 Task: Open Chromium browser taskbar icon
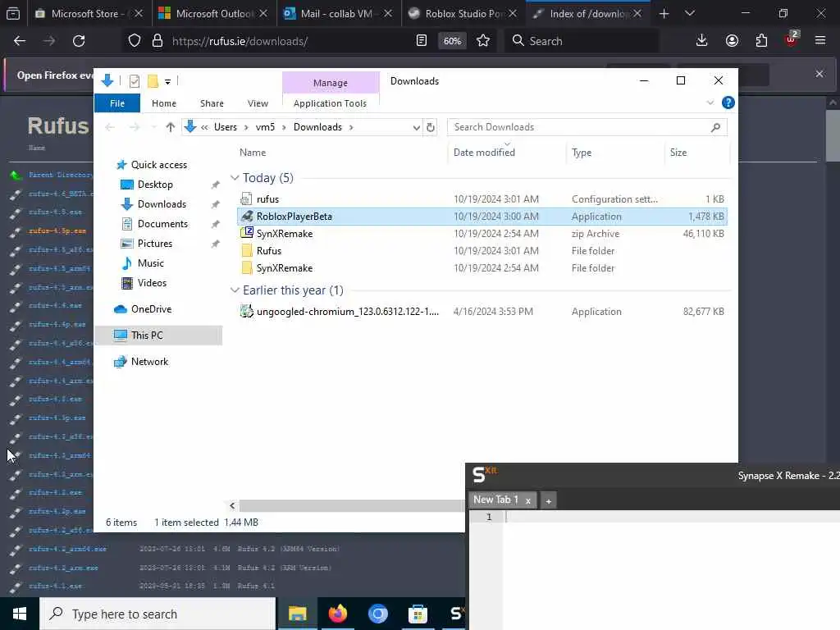click(377, 614)
